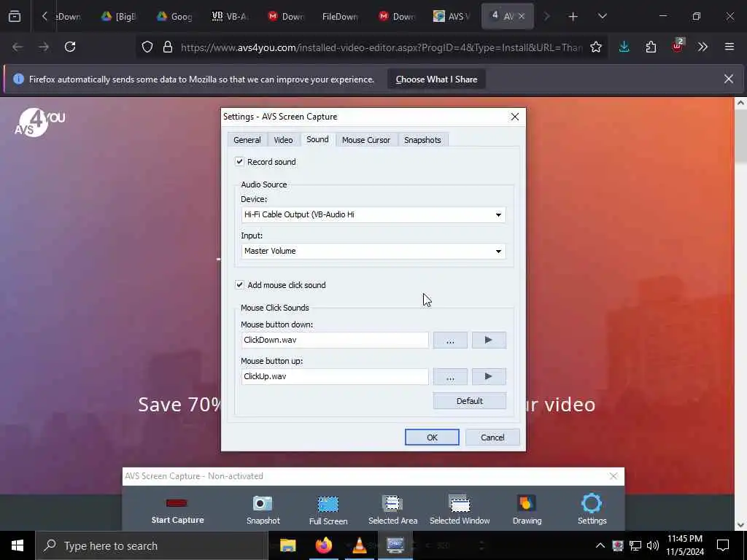Click Cancel in Settings dialog
The width and height of the screenshot is (747, 560).
click(492, 437)
